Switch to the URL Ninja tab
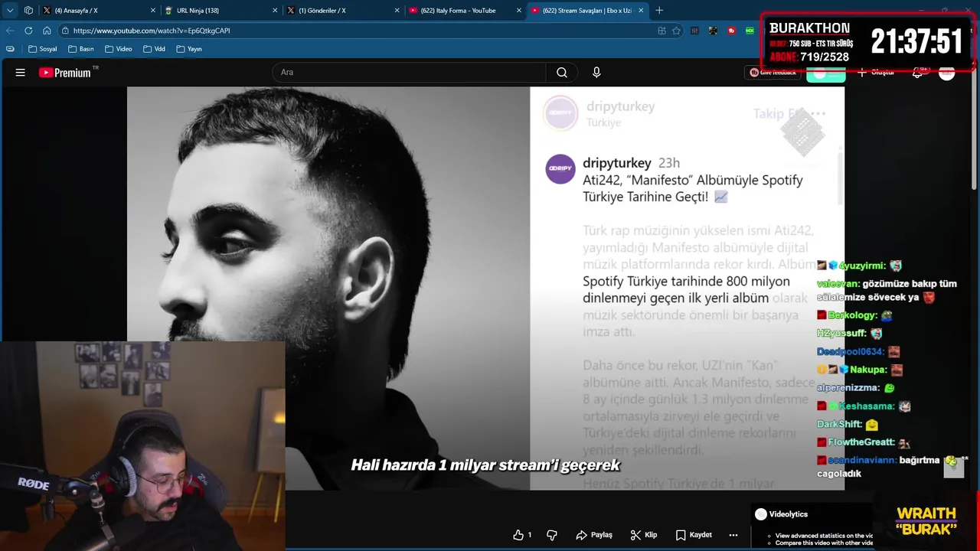Screen dimensions: 980x551 (220, 11)
